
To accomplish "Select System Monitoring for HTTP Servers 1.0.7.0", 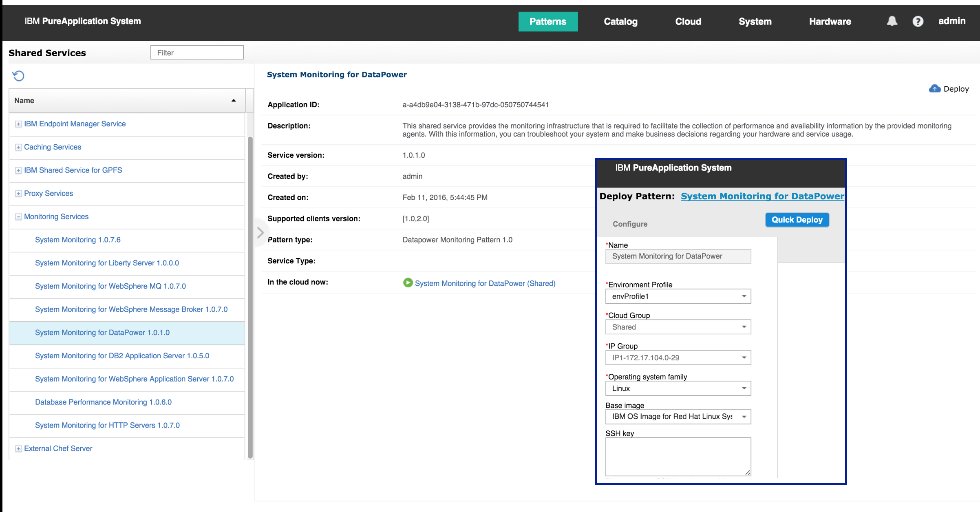I will pyautogui.click(x=107, y=426).
